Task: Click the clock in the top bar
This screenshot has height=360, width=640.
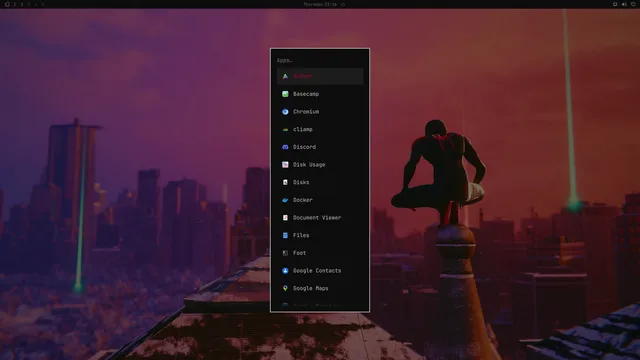Action: coord(320,4)
